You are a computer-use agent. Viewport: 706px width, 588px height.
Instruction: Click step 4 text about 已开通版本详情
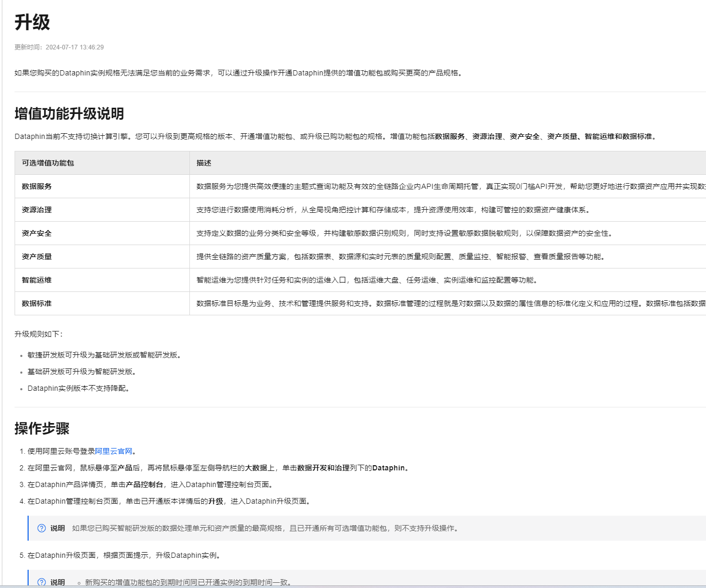click(x=170, y=501)
